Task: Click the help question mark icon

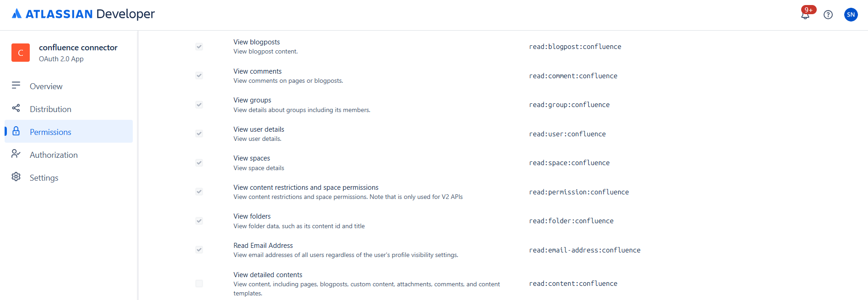Action: coord(828,15)
